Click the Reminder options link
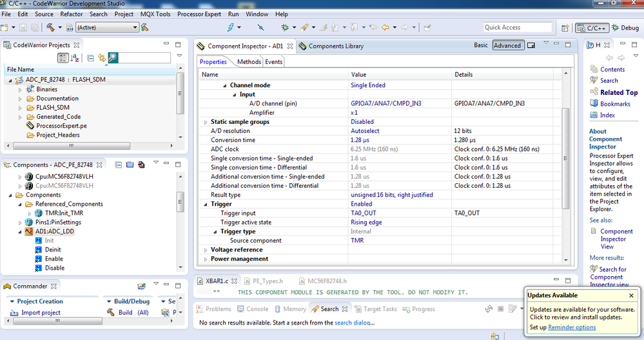The height and width of the screenshot is (340, 644). tap(572, 327)
